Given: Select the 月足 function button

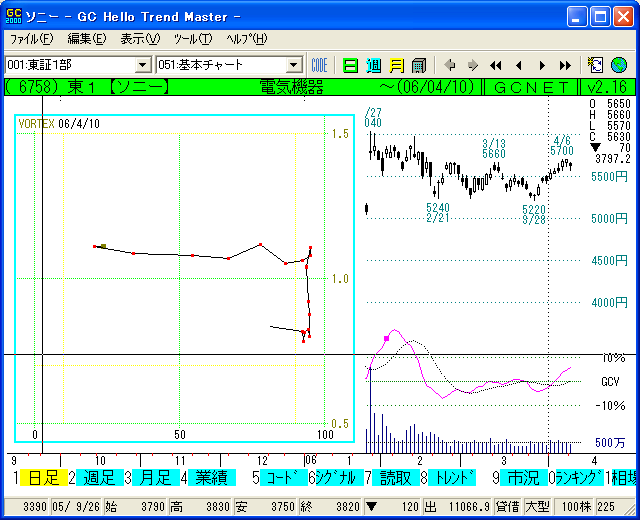Looking at the screenshot, I should click(x=156, y=478).
